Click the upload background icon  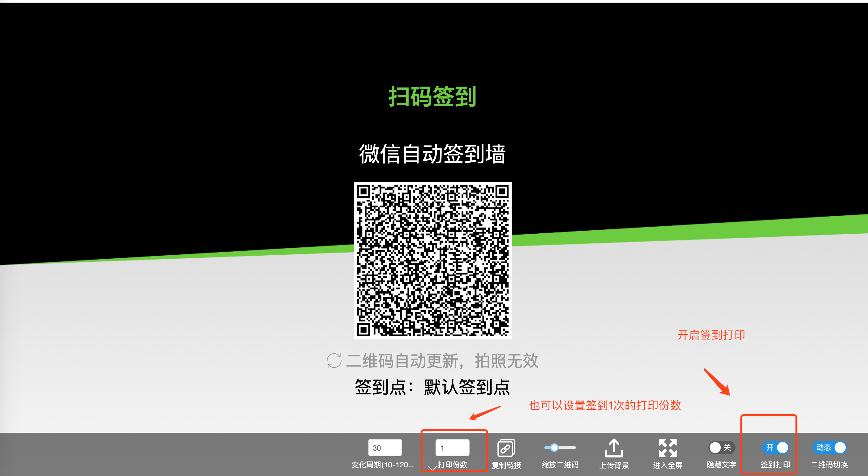(614, 448)
